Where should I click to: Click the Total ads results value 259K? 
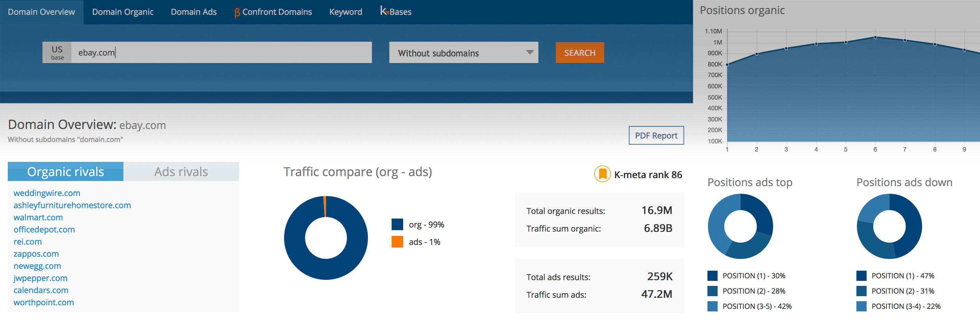(660, 276)
